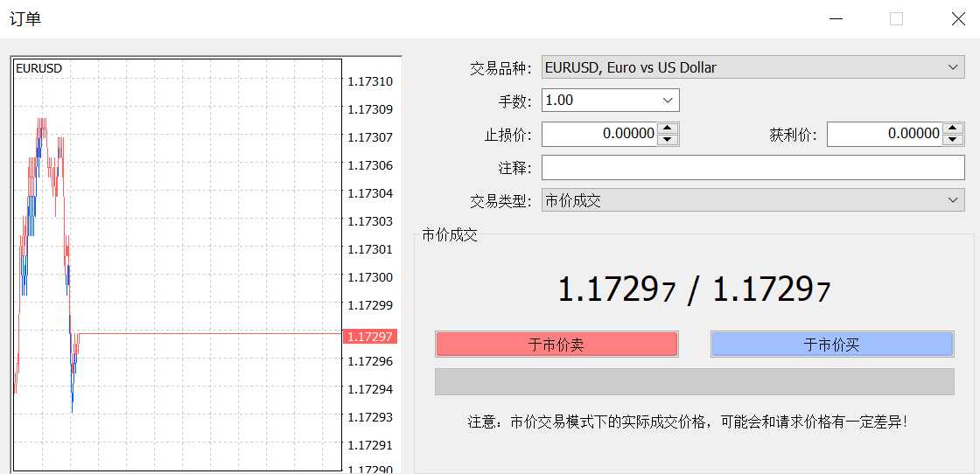Increase 获利价 with the up arrow
The width and height of the screenshot is (980, 474).
(953, 128)
